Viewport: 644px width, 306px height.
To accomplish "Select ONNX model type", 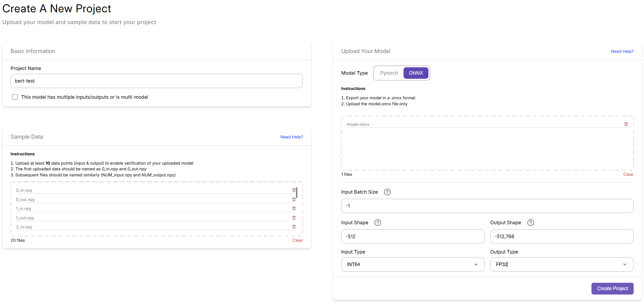I will click(416, 73).
